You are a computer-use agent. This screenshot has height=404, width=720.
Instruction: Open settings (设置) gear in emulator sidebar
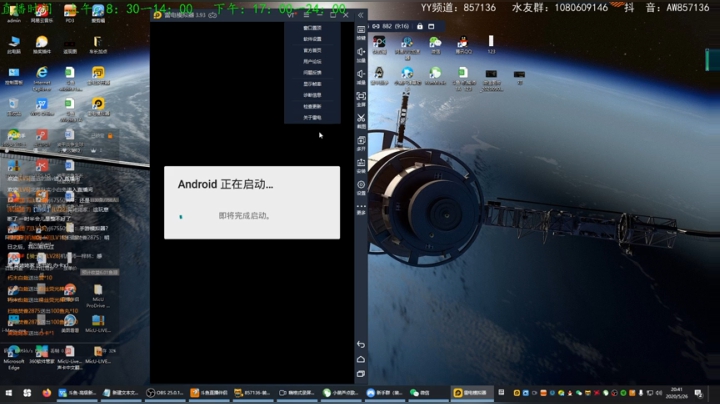[x=361, y=187]
